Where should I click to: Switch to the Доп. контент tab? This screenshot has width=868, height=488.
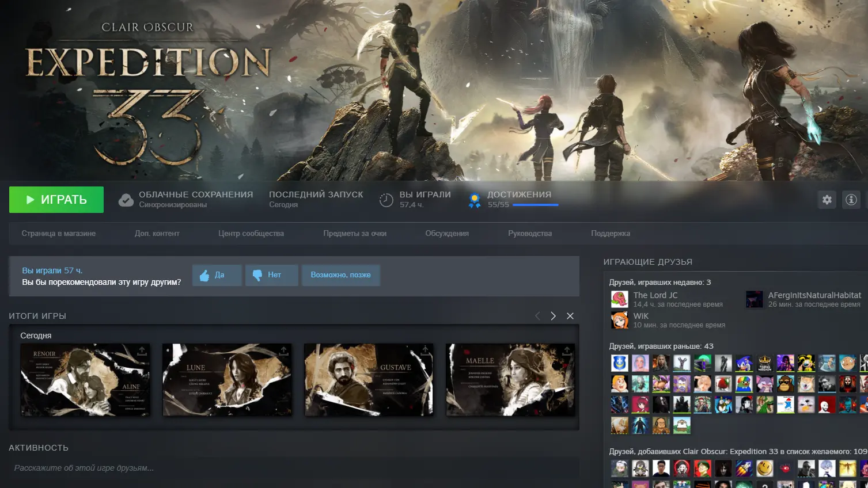pos(157,234)
